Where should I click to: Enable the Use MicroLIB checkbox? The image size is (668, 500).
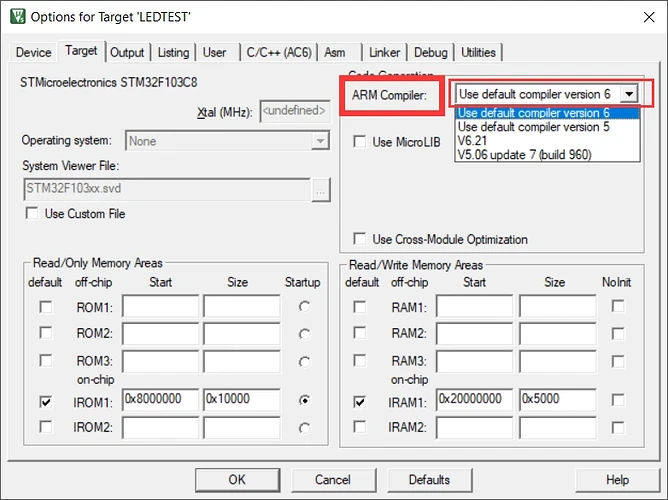(x=361, y=143)
